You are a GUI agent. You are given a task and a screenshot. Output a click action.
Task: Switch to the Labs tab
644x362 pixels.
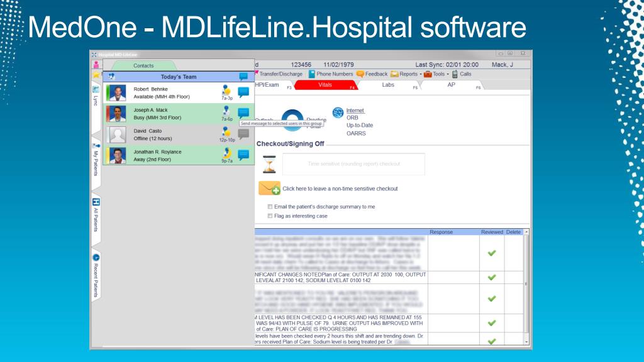[x=388, y=85]
